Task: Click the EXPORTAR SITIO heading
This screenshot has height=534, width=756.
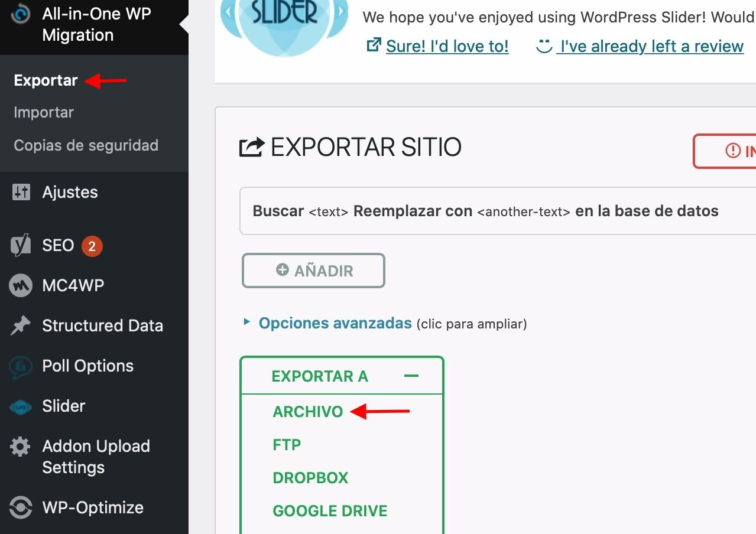Action: (366, 147)
